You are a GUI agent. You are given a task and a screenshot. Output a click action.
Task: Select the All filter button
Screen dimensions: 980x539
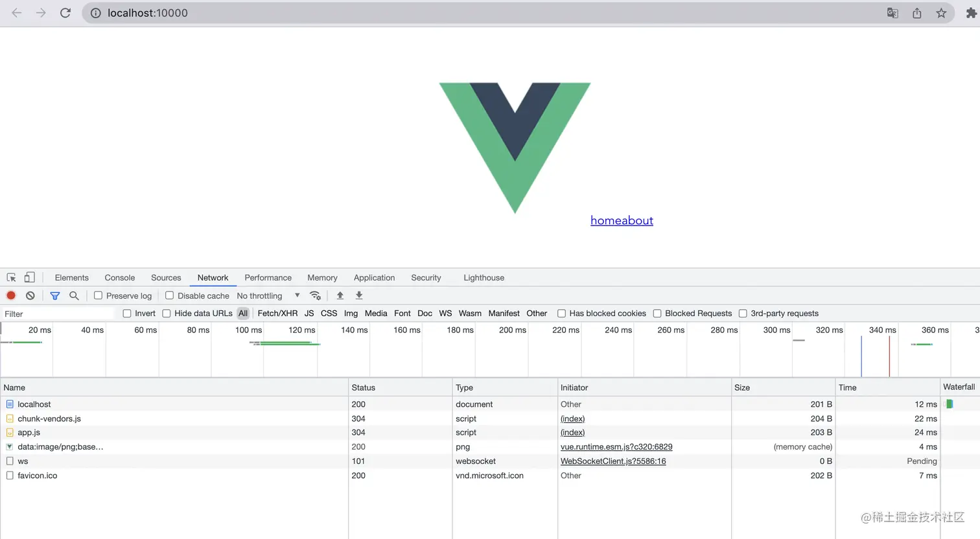(243, 314)
